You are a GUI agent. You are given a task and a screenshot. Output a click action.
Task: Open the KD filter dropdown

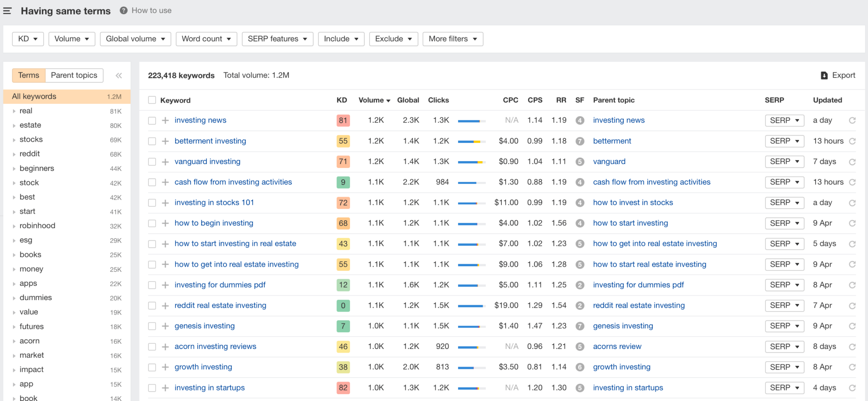pos(28,39)
